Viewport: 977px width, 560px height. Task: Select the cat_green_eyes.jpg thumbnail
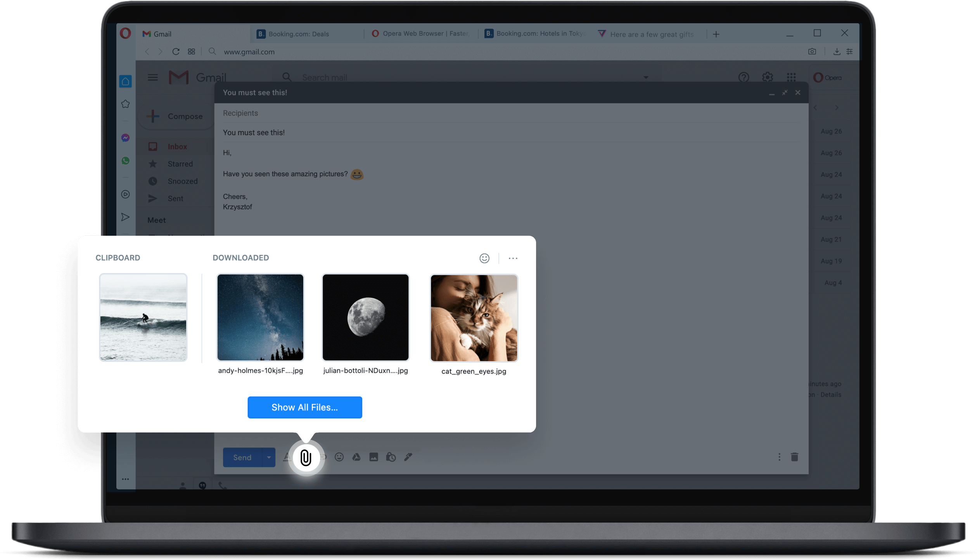tap(474, 317)
